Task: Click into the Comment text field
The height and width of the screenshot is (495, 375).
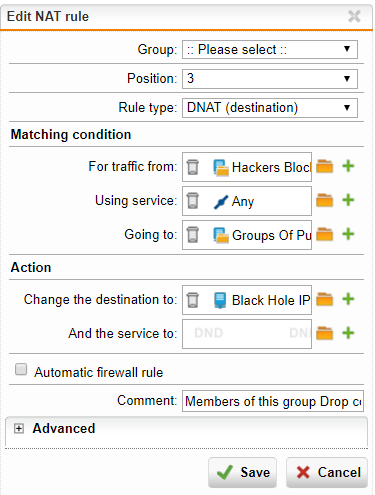Action: coord(273,401)
